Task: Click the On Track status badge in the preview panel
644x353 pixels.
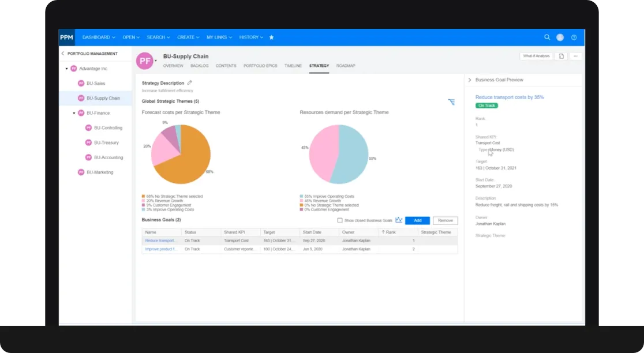Action: pyautogui.click(x=485, y=106)
